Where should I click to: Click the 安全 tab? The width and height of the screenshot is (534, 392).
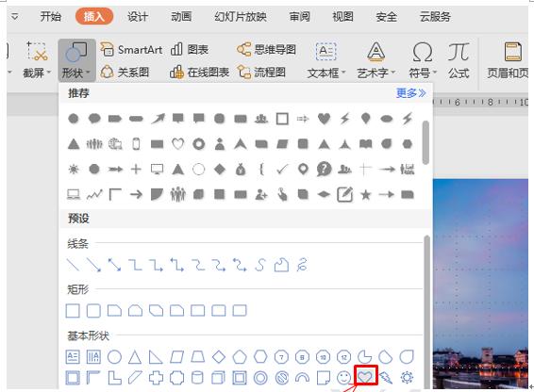point(387,16)
